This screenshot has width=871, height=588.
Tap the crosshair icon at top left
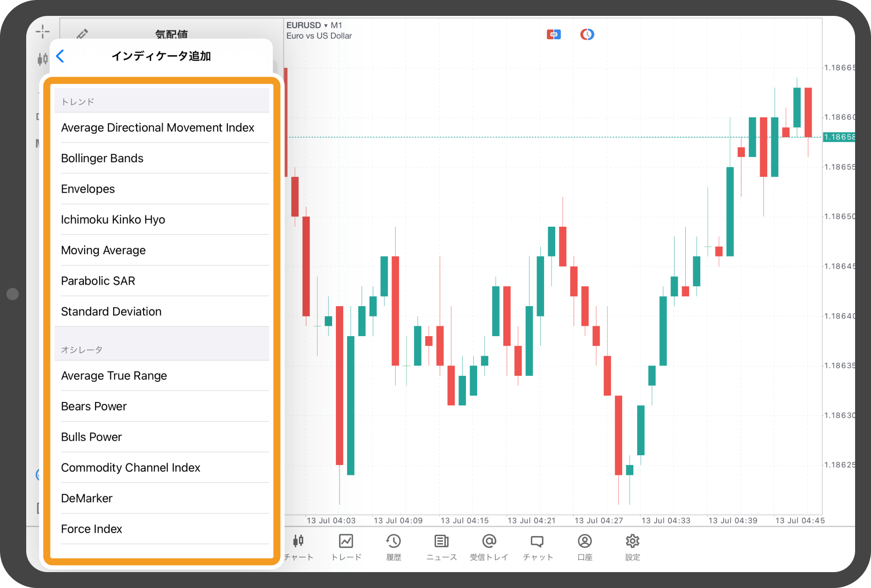point(43,31)
